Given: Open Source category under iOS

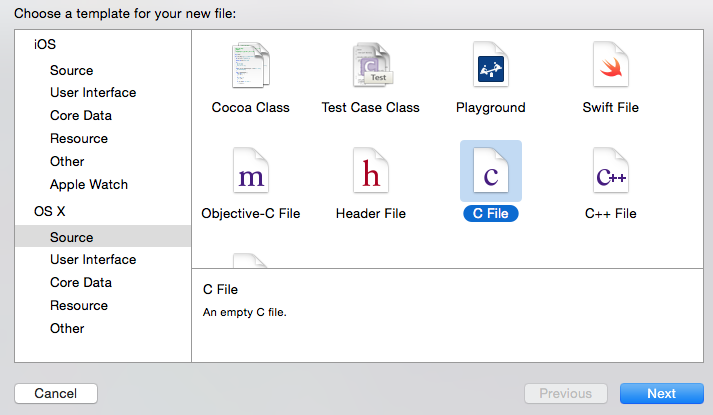Looking at the screenshot, I should (71, 70).
